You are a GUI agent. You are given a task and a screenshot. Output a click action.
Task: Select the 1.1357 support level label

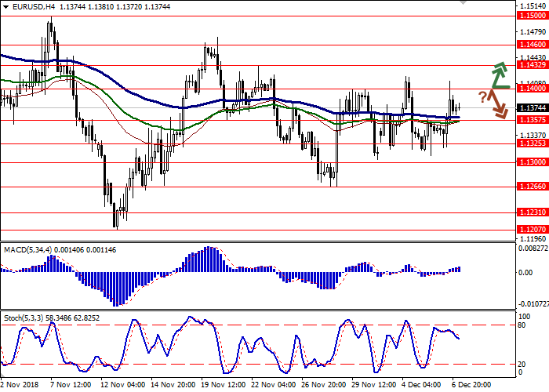click(531, 122)
